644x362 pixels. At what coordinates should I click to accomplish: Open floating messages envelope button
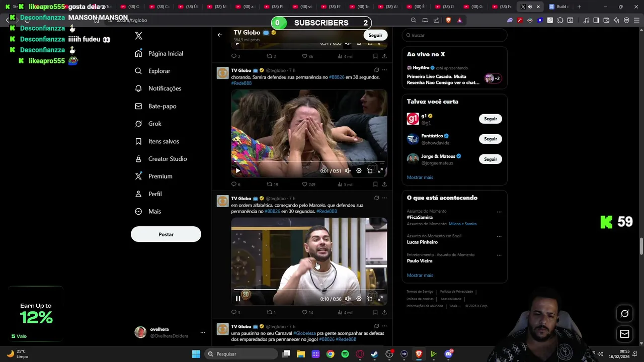point(624,334)
